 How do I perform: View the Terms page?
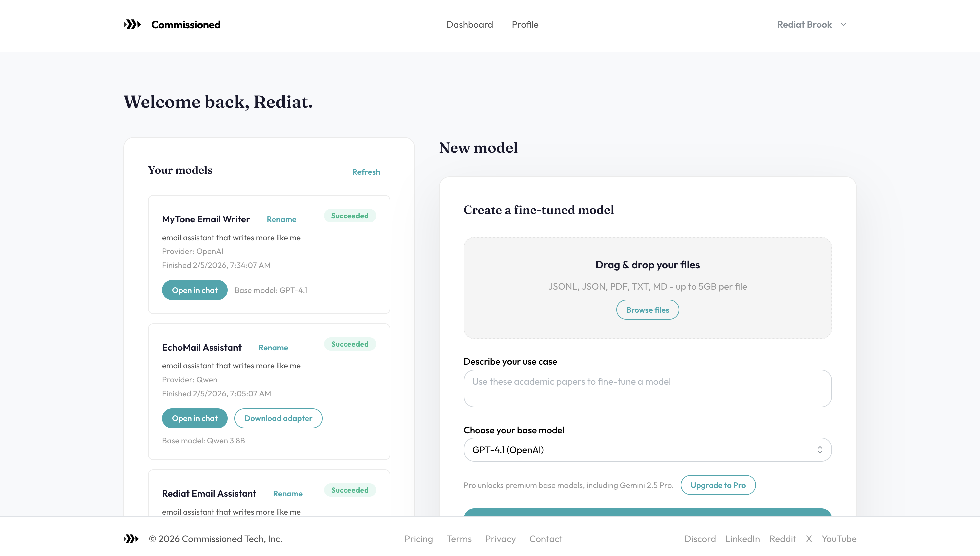pos(459,538)
